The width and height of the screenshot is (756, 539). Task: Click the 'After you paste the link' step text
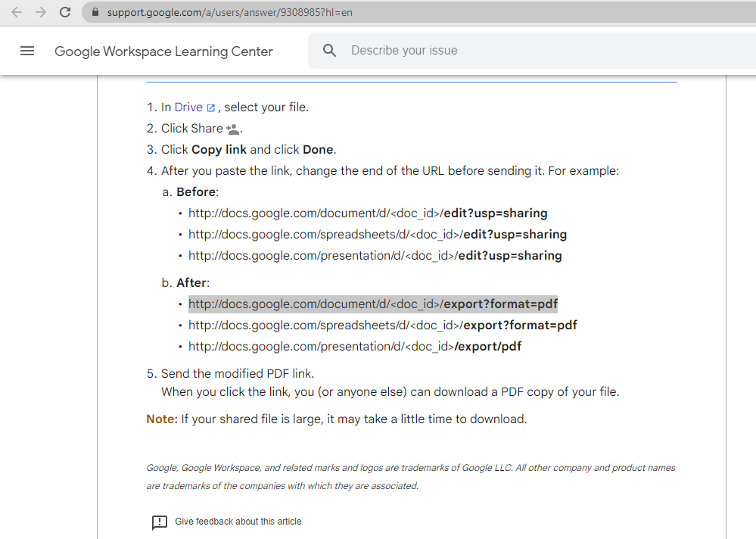pyautogui.click(x=390, y=170)
